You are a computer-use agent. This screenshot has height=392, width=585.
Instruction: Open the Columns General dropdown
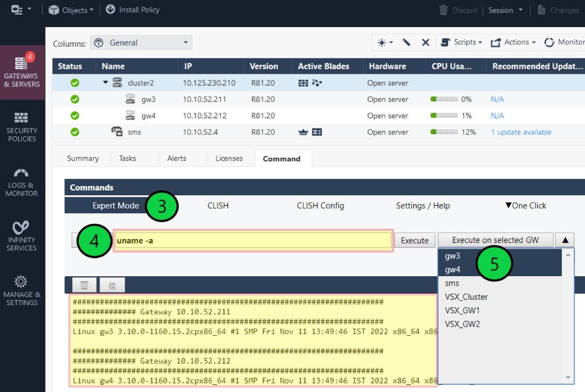pyautogui.click(x=141, y=42)
